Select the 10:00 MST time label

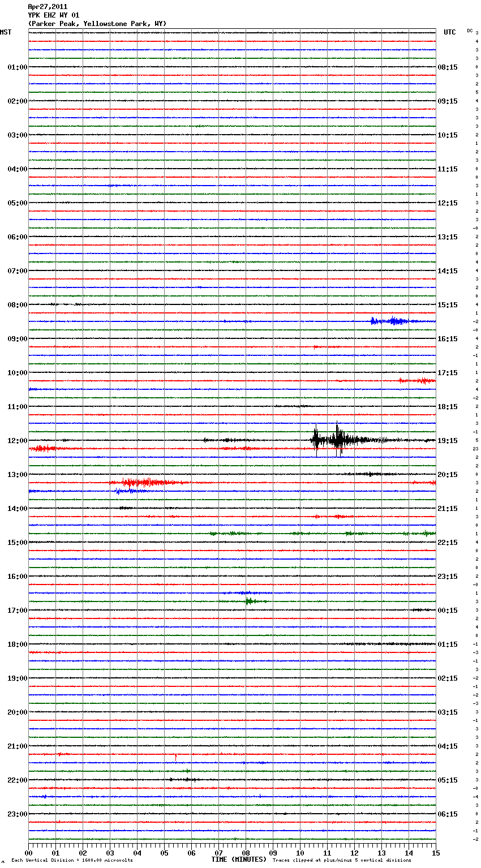(x=18, y=373)
